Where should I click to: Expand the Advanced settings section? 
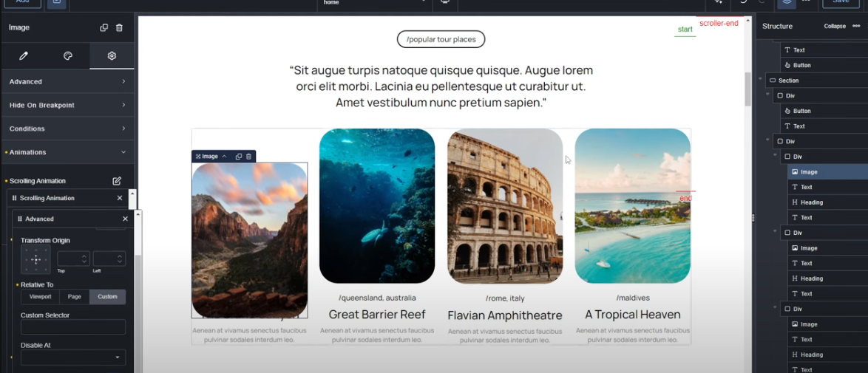coord(67,81)
